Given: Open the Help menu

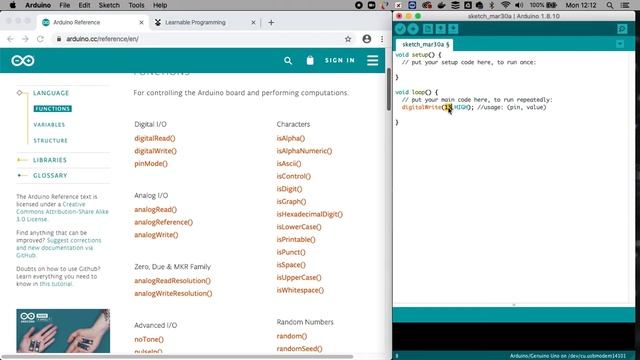Looking at the screenshot, I should coord(160,5).
